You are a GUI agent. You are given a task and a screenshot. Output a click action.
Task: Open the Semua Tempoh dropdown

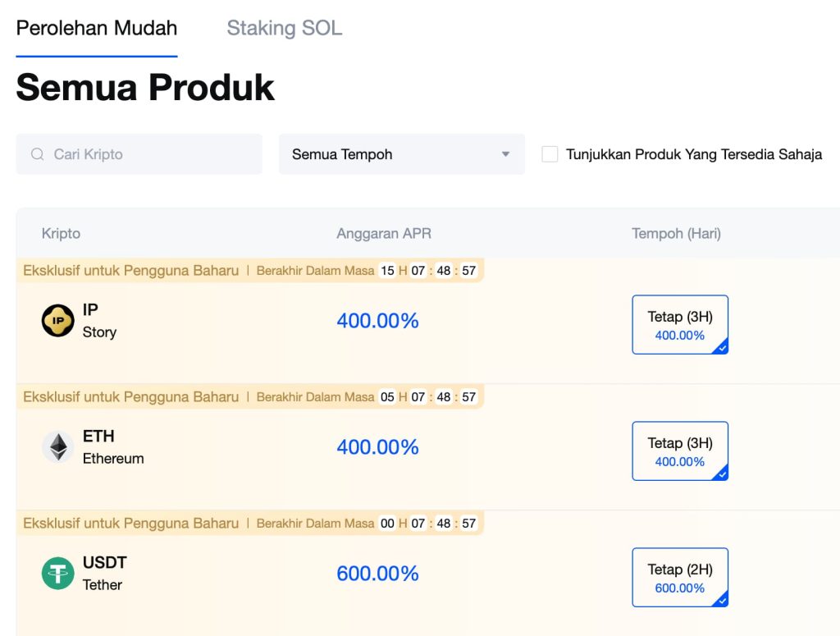[401, 153]
